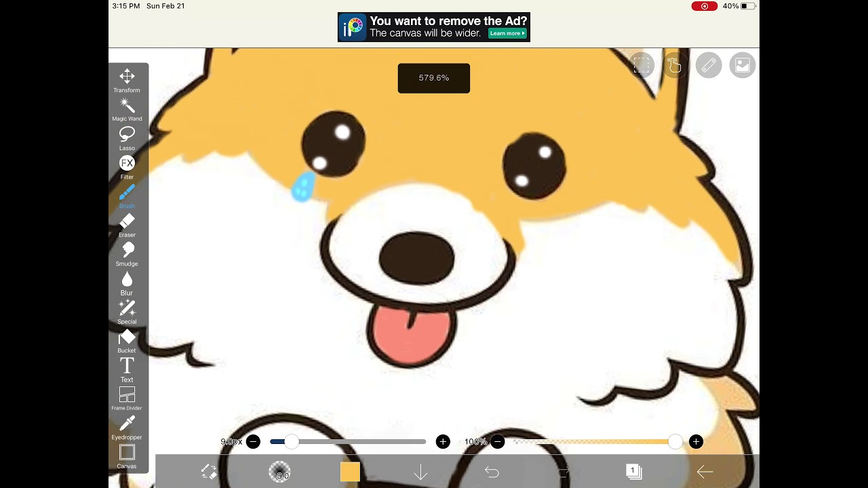868x488 pixels.
Task: Click Learn more in the ad
Action: pos(507,33)
